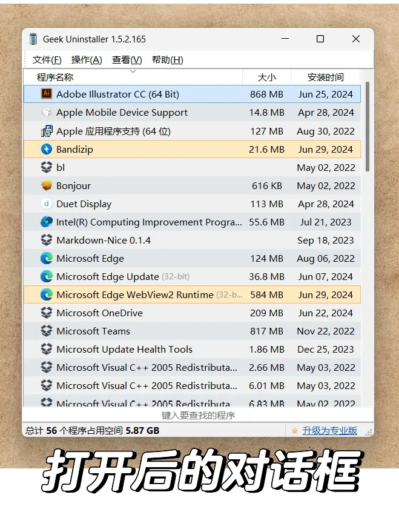Open the 查看(V) menu

coord(127,60)
